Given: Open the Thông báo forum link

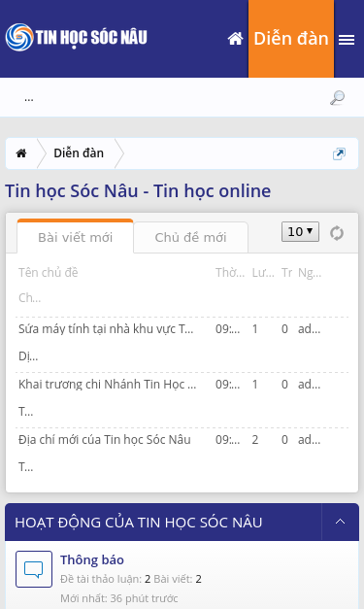Looking at the screenshot, I should pos(92,559).
